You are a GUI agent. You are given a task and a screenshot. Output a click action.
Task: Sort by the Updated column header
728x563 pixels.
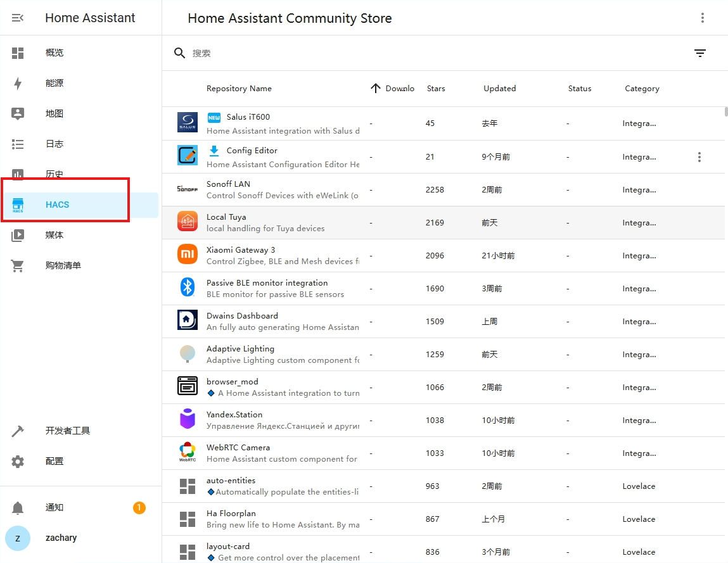(499, 88)
